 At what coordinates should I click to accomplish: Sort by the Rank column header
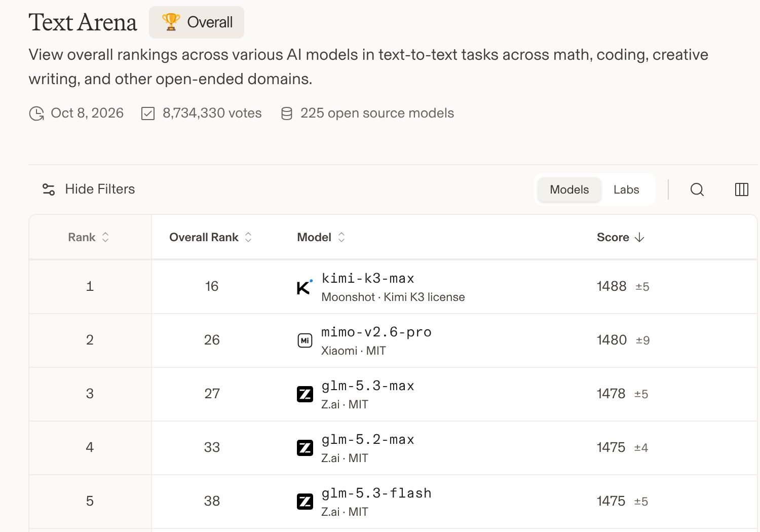[x=89, y=237]
